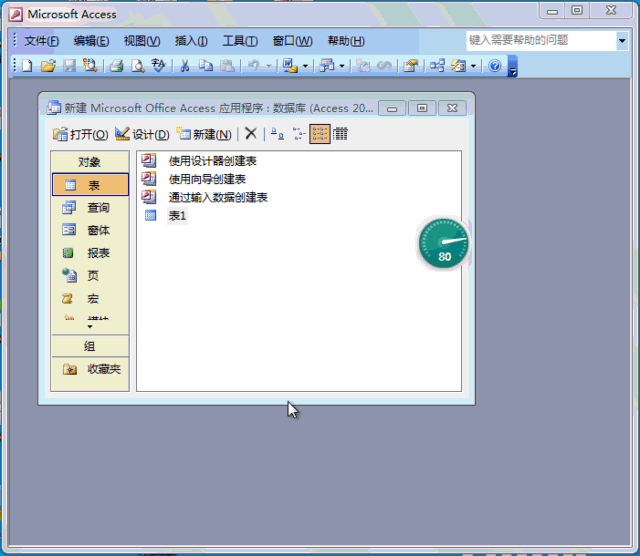Click the Print icon

116,66
